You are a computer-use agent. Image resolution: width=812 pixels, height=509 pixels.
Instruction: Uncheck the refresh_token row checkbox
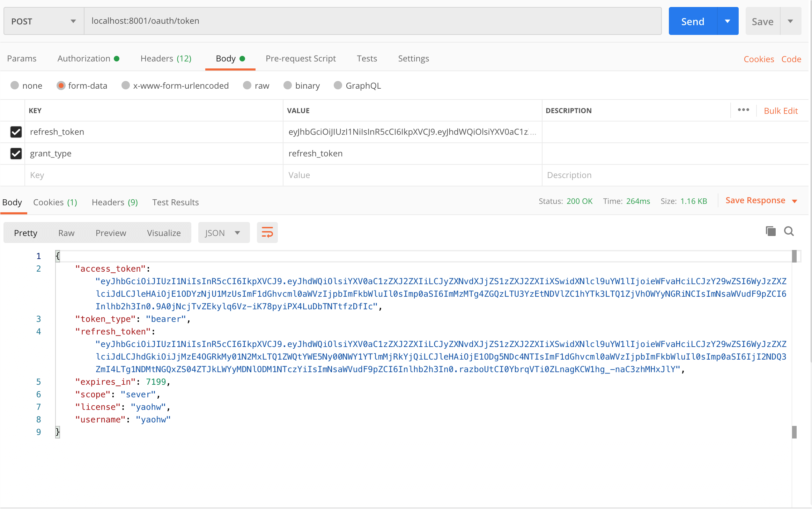pyautogui.click(x=16, y=132)
